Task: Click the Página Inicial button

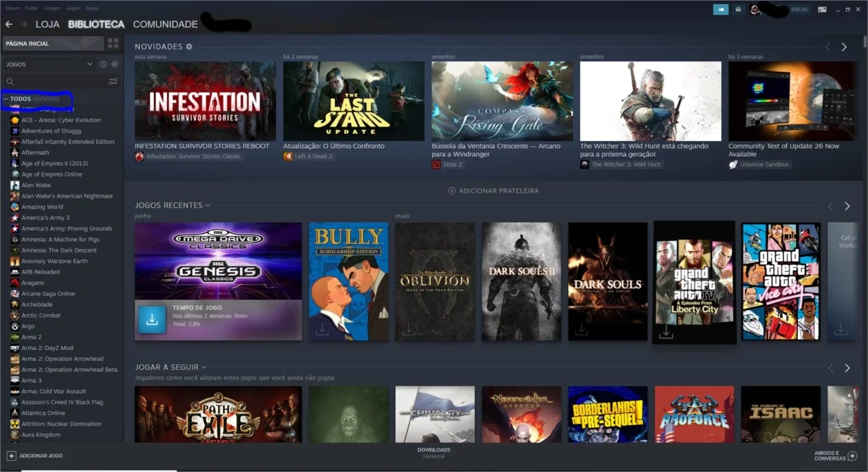Action: click(x=53, y=43)
